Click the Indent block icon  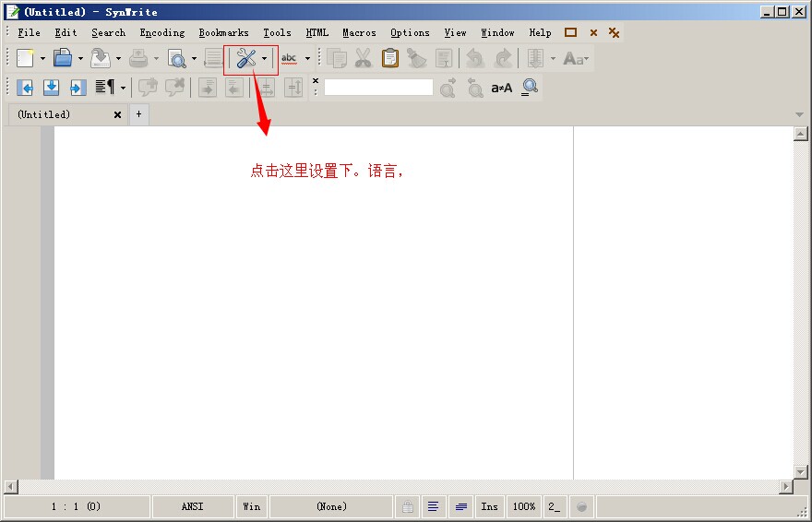pyautogui.click(x=208, y=88)
